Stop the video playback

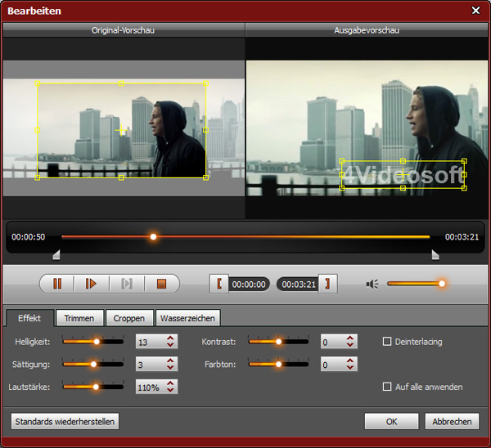(161, 284)
